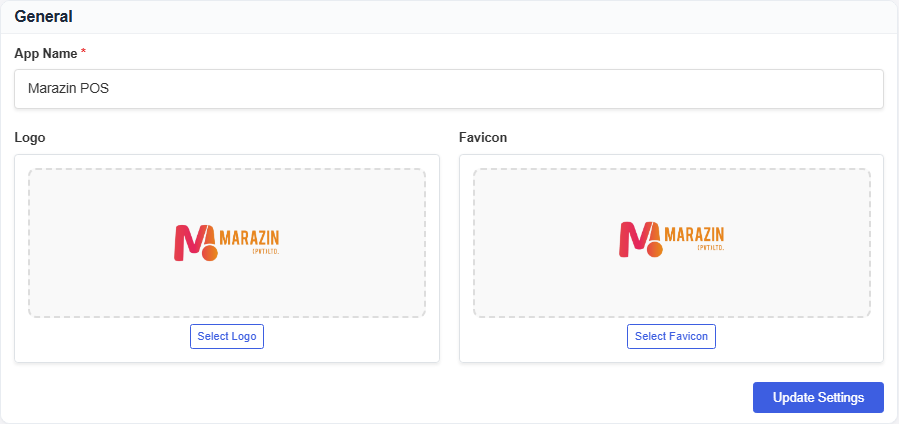Save changes with Update Settings

pyautogui.click(x=818, y=398)
